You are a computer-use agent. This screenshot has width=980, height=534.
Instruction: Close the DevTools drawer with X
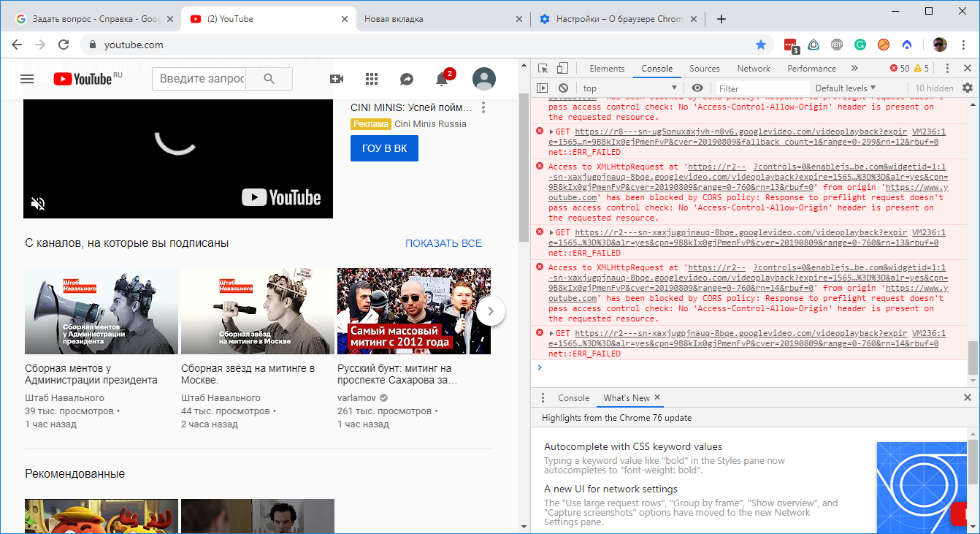coord(968,398)
